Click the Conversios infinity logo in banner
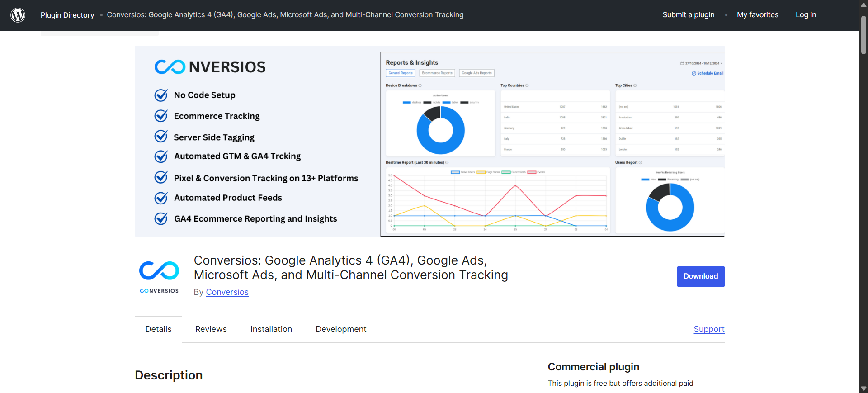 click(170, 67)
